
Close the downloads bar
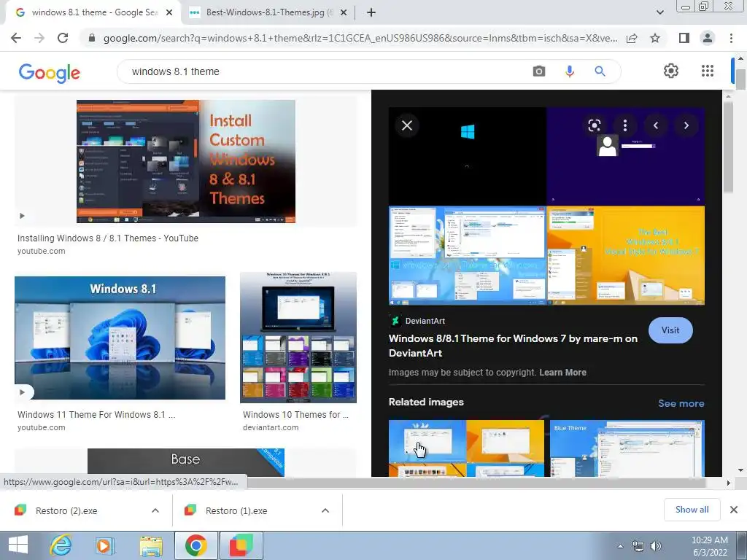(734, 510)
